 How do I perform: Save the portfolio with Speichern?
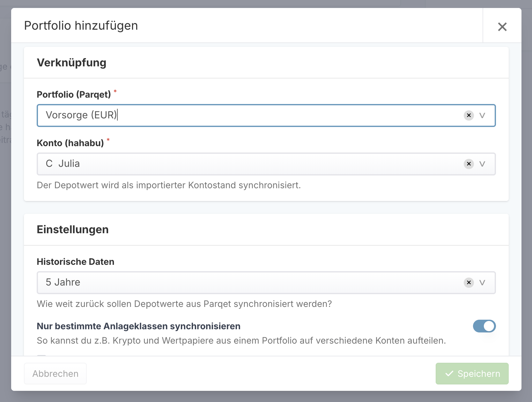tap(472, 373)
